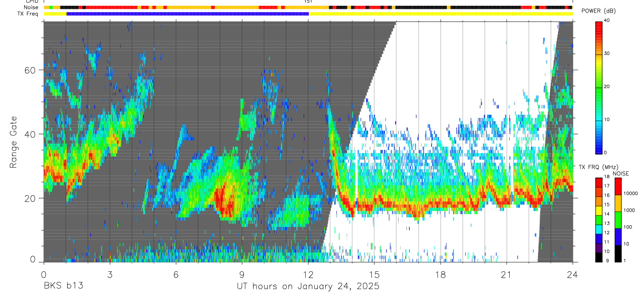Click the x-axis tick label '18'
Screen dimensions: 644x297
(441, 274)
